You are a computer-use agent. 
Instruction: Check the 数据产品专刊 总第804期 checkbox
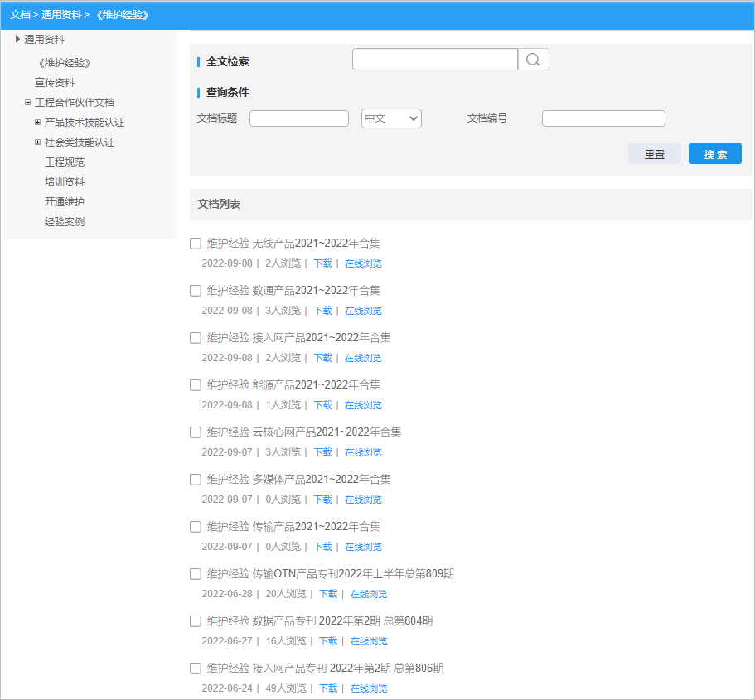tap(196, 621)
